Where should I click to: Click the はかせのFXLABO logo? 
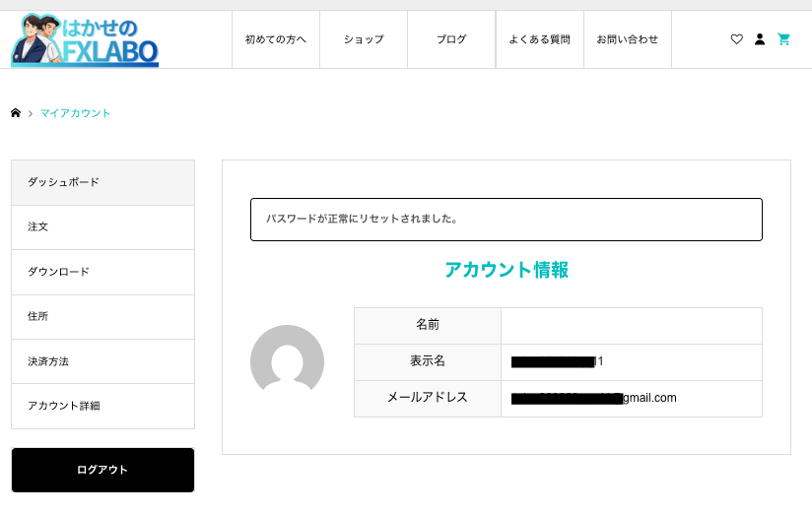pyautogui.click(x=85, y=40)
